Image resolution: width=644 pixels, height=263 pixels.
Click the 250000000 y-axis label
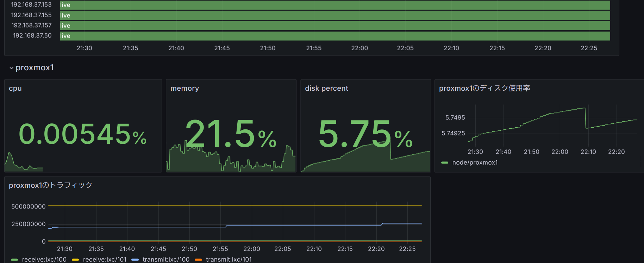(29, 224)
